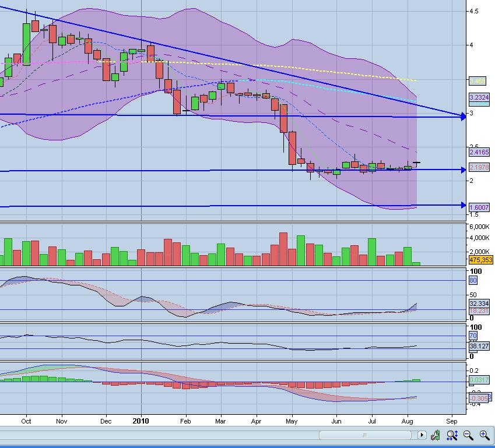Click the Mar date axis label
This screenshot has height=448, width=495.
pos(220,421)
